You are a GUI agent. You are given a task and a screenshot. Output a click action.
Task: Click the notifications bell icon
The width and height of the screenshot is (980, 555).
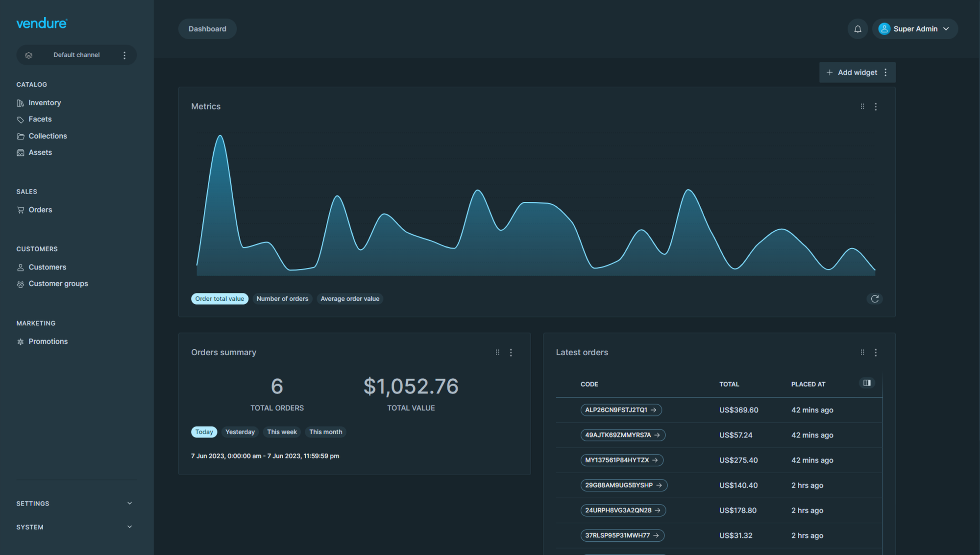tap(857, 29)
